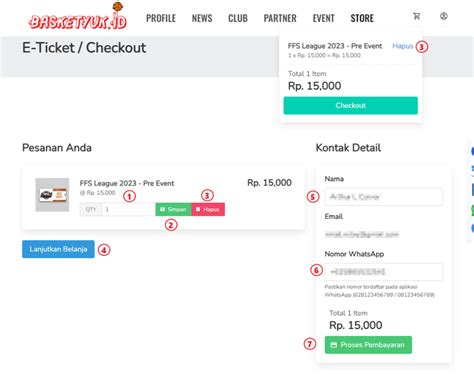Open the Event menu item
The width and height of the screenshot is (474, 374).
pos(323,18)
